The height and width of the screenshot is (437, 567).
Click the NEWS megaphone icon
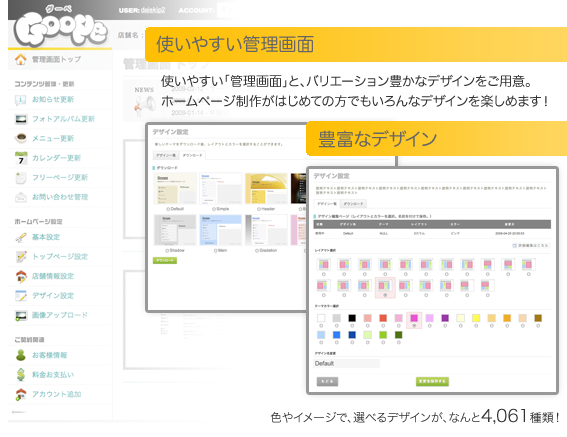point(144,105)
